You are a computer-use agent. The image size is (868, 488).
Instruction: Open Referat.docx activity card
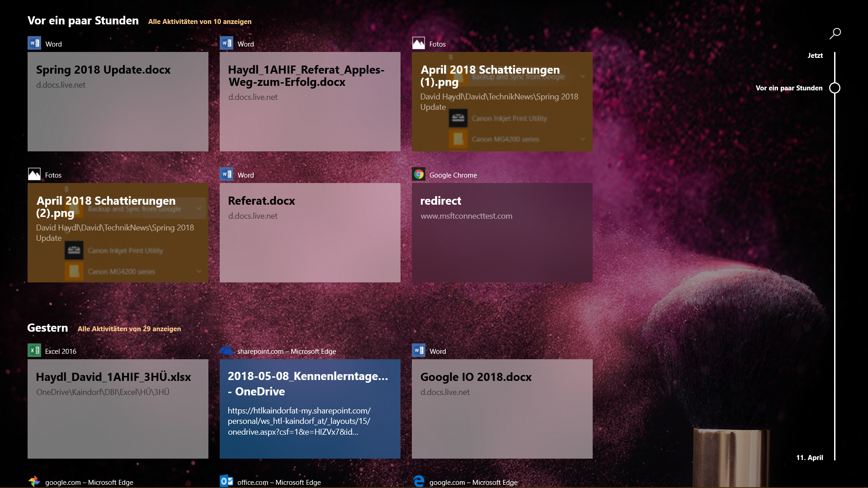(x=310, y=233)
